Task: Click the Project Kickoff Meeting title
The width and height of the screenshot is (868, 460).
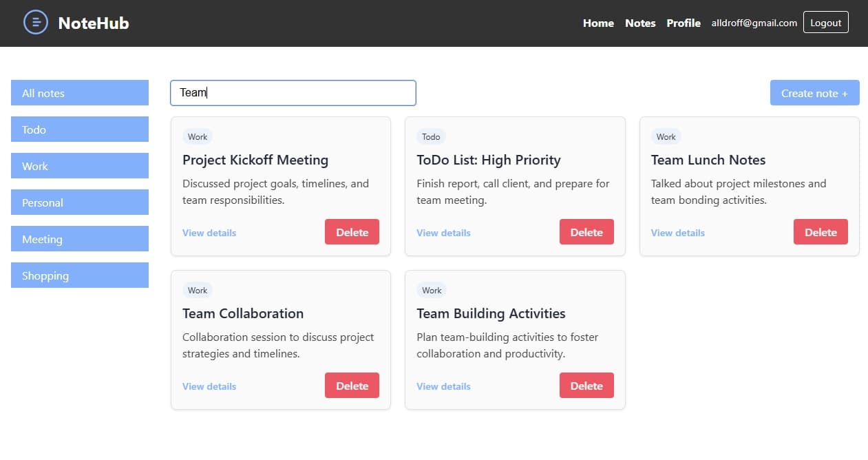Action: pos(255,160)
